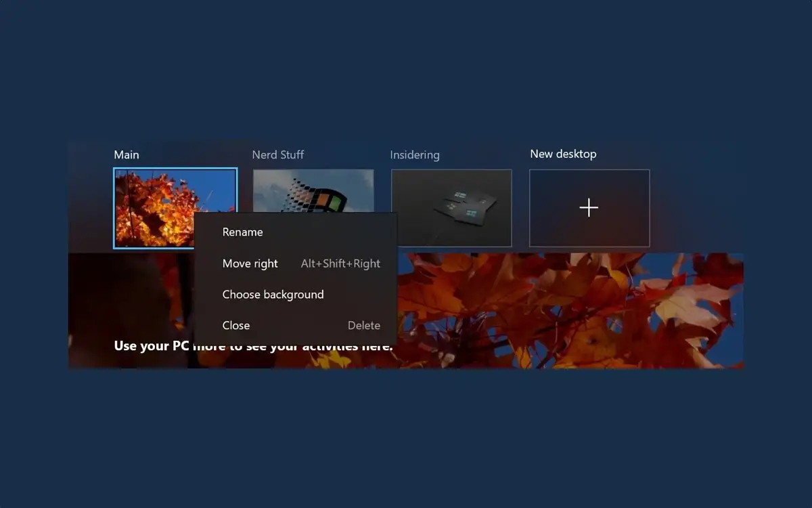Screen dimensions: 812x508
Task: Open the Insidering desktop
Action: pos(451,208)
